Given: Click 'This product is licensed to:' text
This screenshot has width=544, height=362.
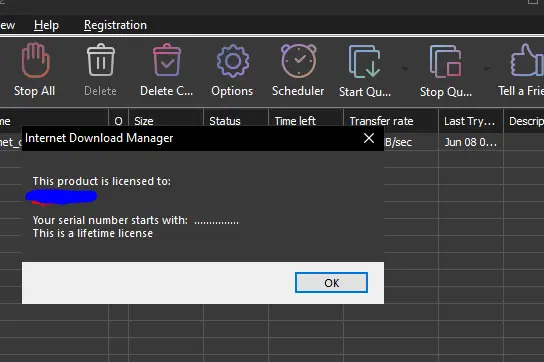Looking at the screenshot, I should 102,181.
